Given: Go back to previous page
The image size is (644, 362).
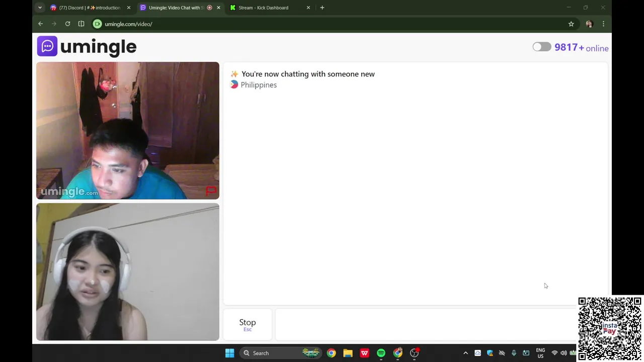Looking at the screenshot, I should (41, 24).
